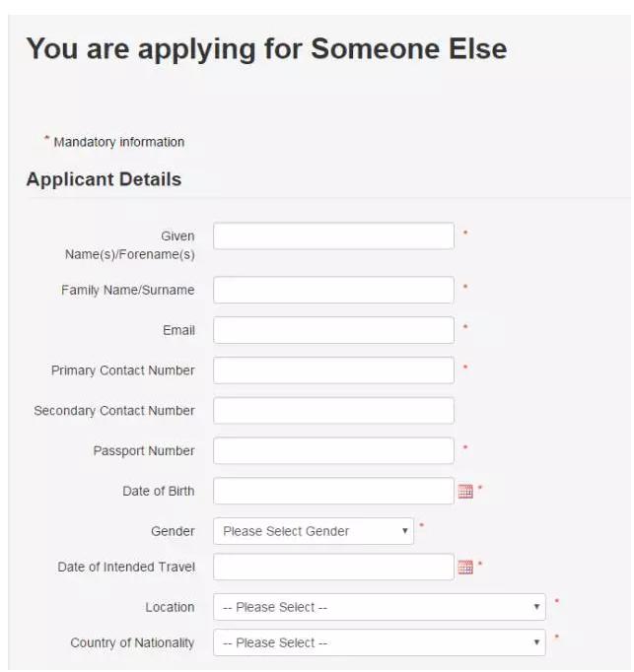Click the Applicant Details section heading
Screen dimensions: 634x672
[104, 179]
